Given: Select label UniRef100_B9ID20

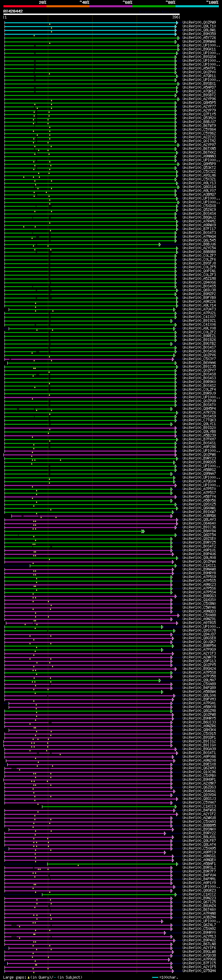Looking at the screenshot, I should pos(199,428).
